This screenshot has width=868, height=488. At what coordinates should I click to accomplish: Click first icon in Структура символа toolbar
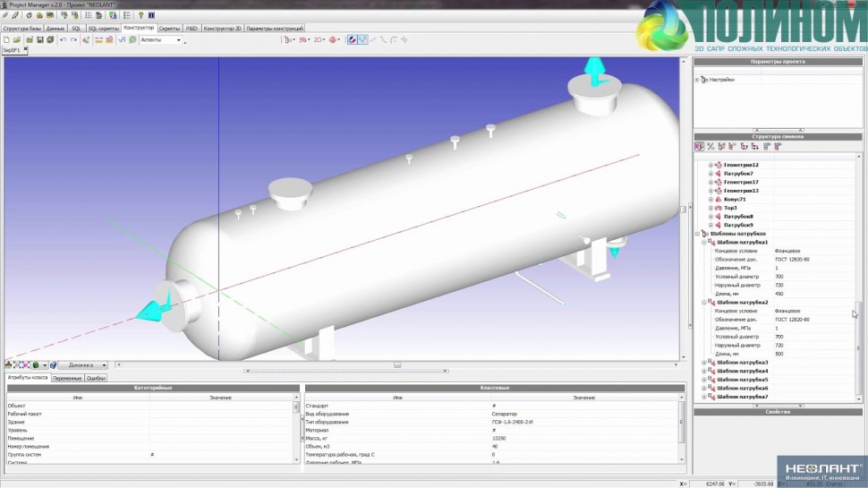coord(700,146)
